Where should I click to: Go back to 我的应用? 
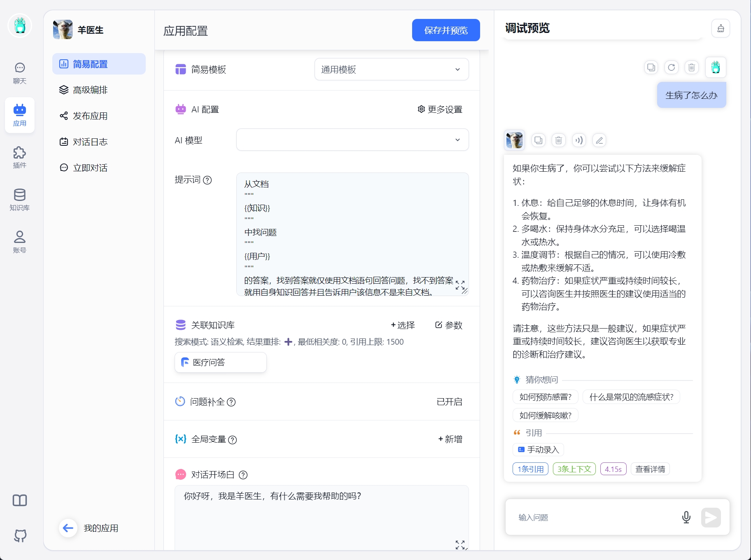[89, 528]
